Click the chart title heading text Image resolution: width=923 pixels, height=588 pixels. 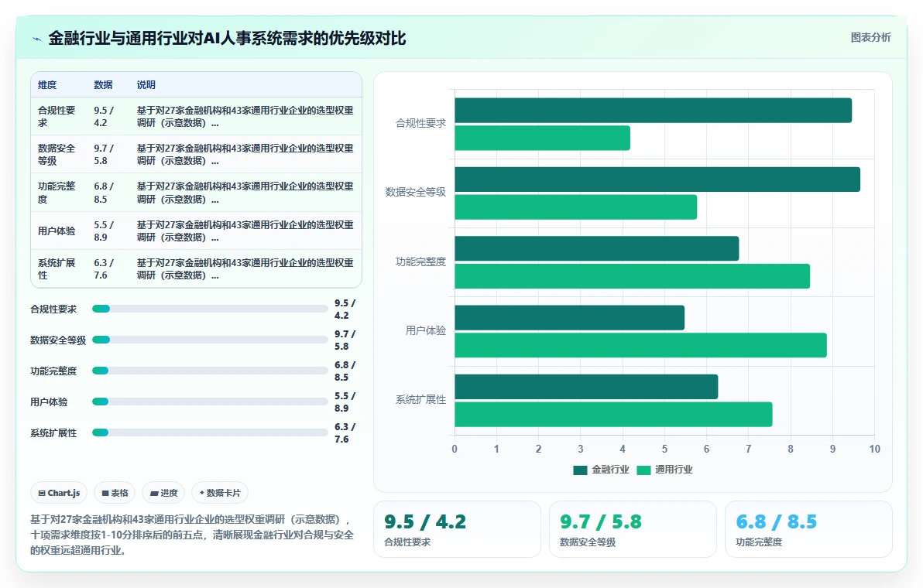pyautogui.click(x=227, y=39)
